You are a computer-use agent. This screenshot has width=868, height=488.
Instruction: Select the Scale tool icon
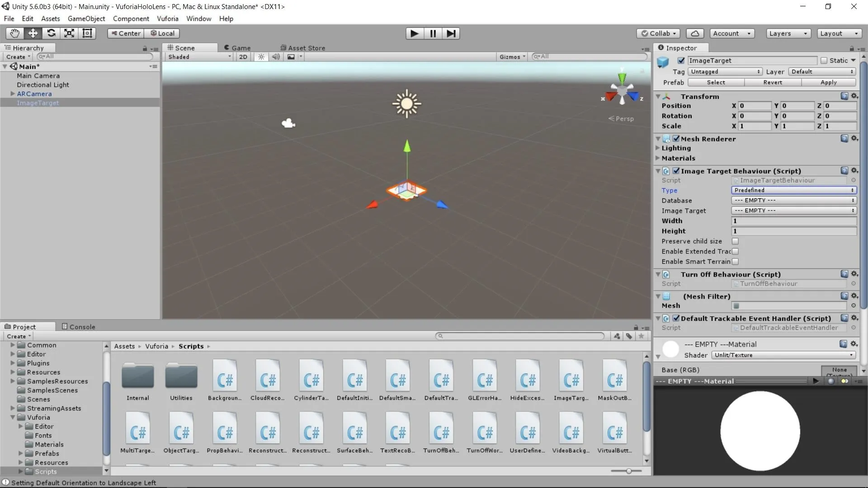pyautogui.click(x=69, y=33)
